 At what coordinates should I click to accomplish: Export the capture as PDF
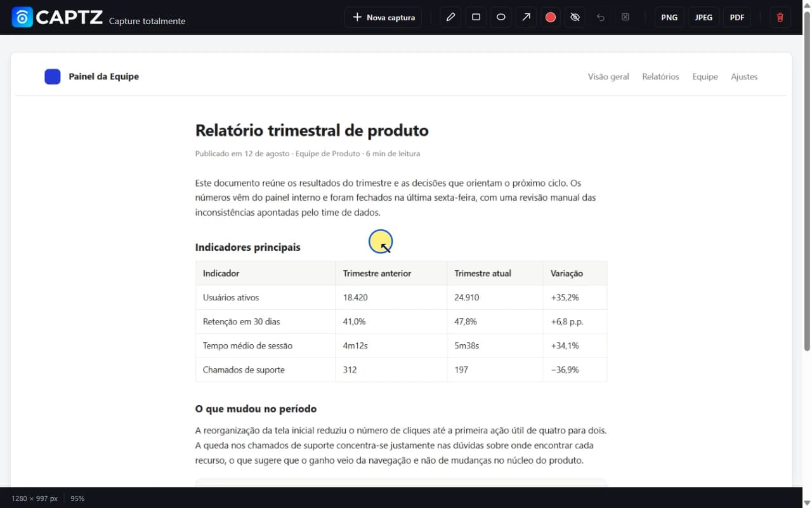coord(737,17)
